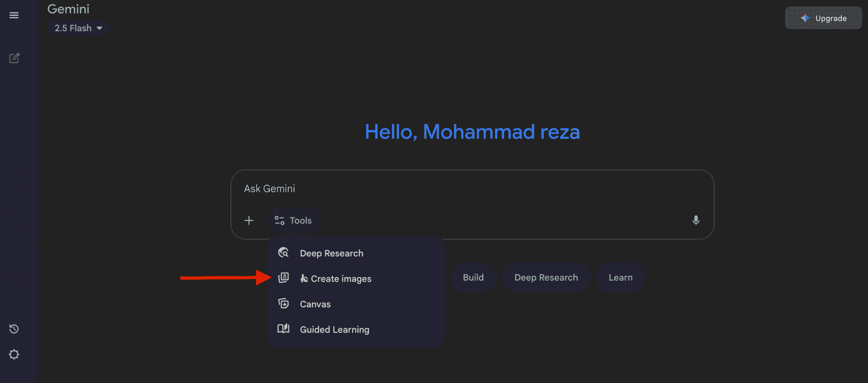Select Deep Research from Tools menu

tap(331, 253)
